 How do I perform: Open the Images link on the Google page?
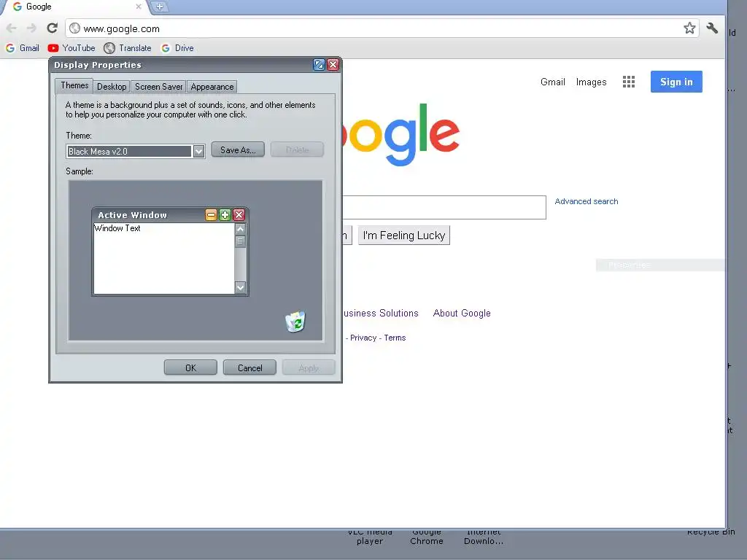[x=591, y=82]
